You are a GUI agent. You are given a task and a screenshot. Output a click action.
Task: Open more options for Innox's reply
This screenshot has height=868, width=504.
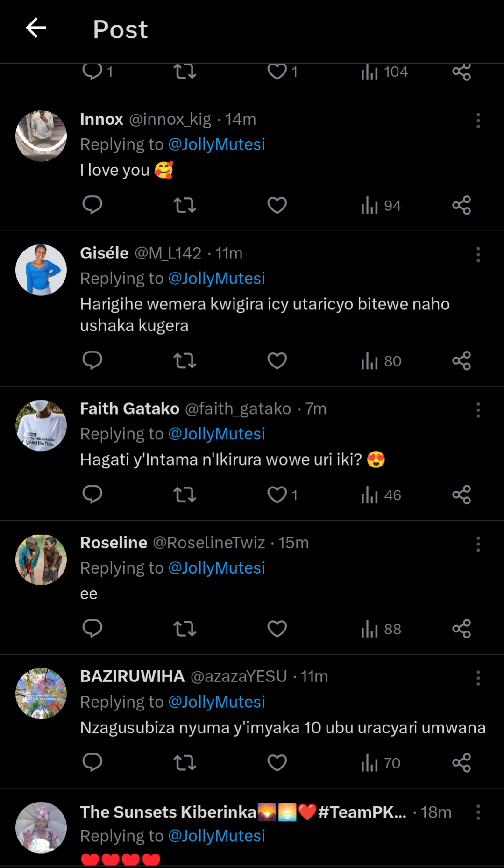coord(478,121)
